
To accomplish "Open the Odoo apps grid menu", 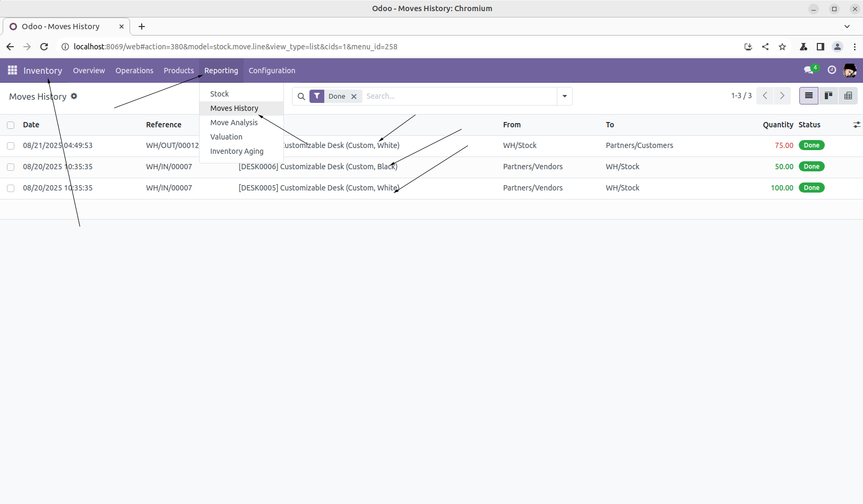I will pos(12,71).
